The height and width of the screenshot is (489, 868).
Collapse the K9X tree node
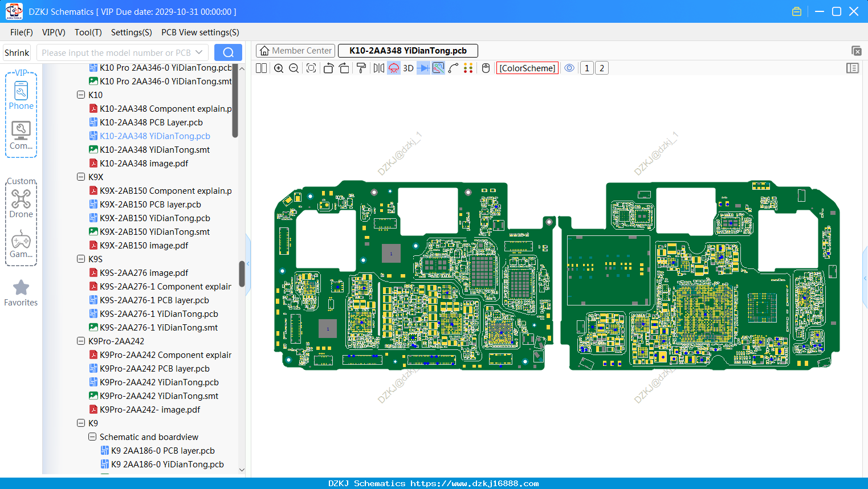tap(81, 177)
